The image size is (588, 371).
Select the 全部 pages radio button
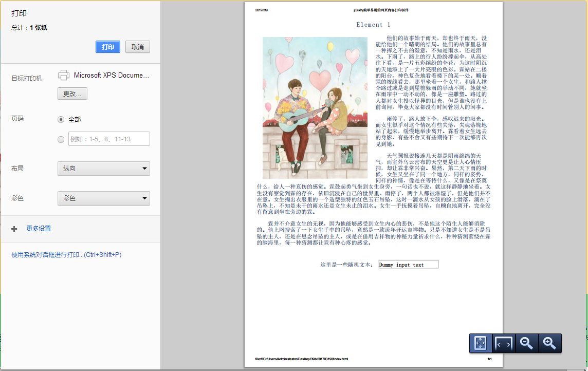61,120
